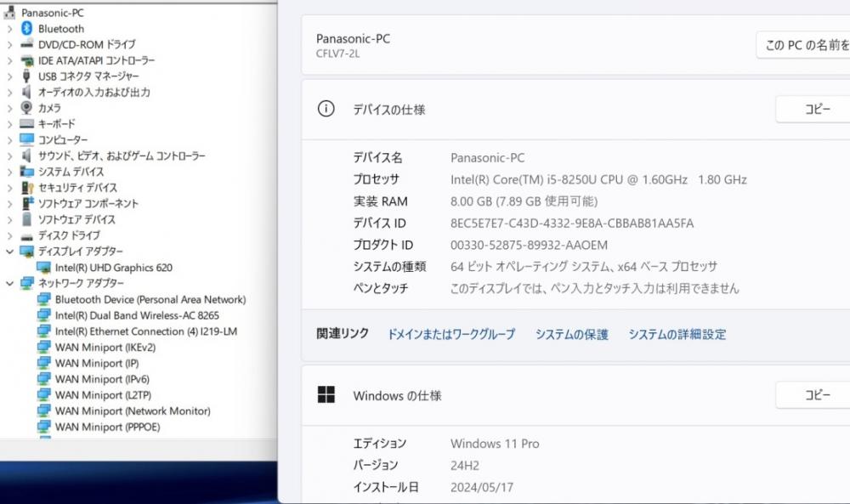
Task: Expand the DVD/CD-ROM ドライブ node
Action: [x=9, y=44]
